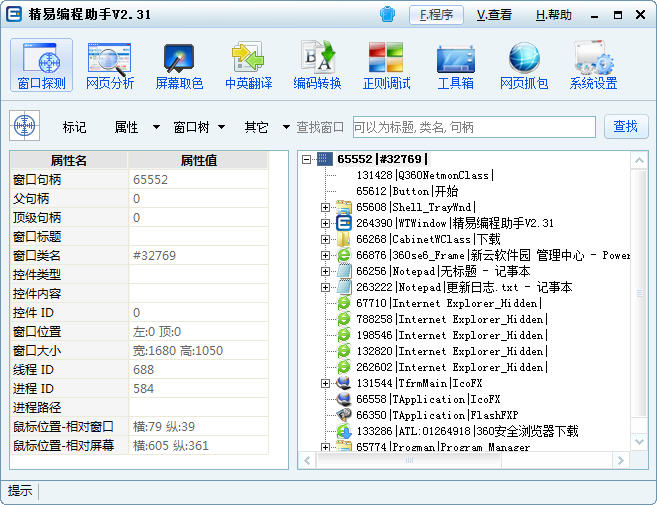Open the 中英翻译 translation tool
The height and width of the screenshot is (505, 657).
click(248, 65)
